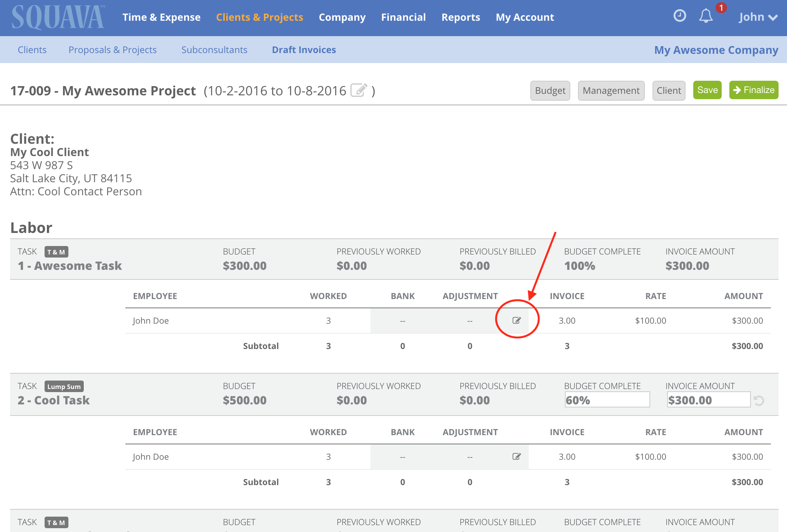The image size is (787, 532).
Task: Click the T & M badge on Awesome Task
Action: (56, 252)
